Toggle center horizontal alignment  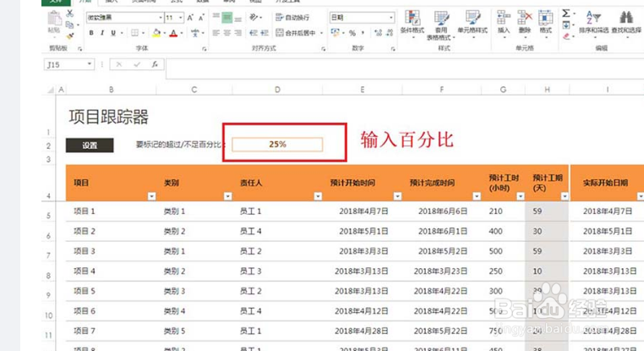coord(227,33)
